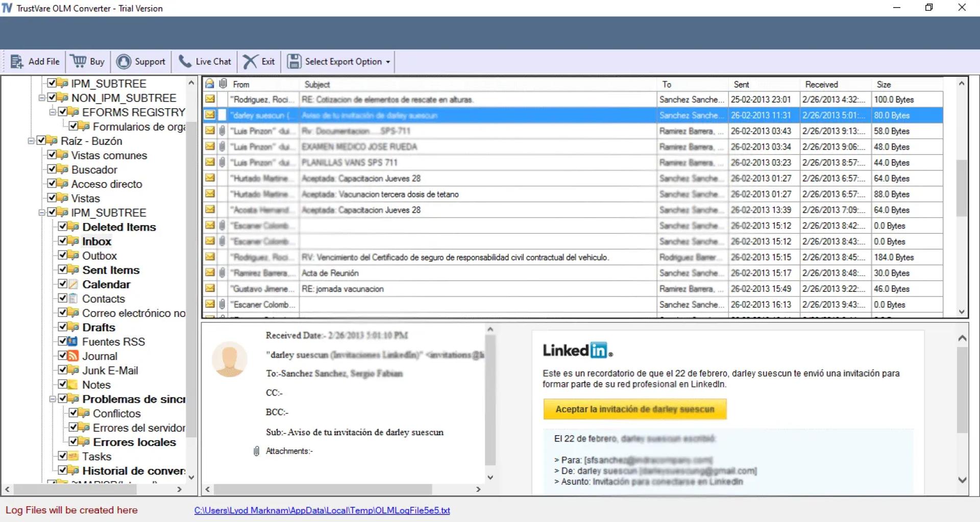
Task: Uncheck the Inbox folder checkbox
Action: click(63, 241)
